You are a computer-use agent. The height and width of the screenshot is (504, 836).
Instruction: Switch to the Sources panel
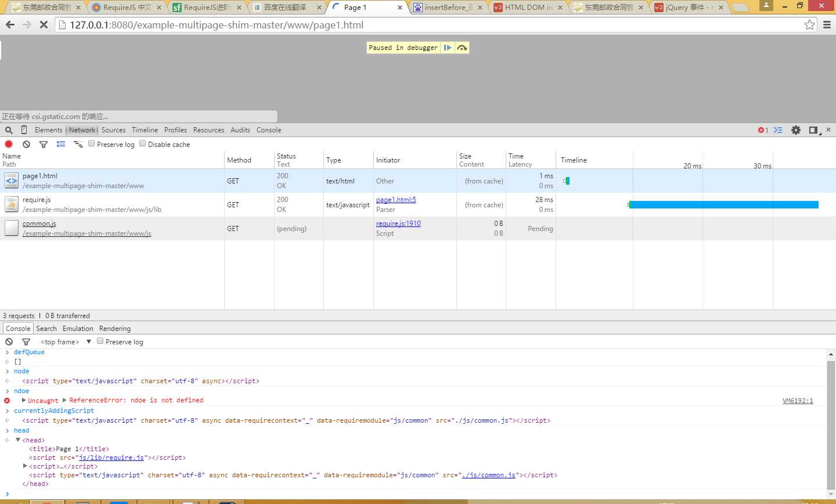(113, 130)
